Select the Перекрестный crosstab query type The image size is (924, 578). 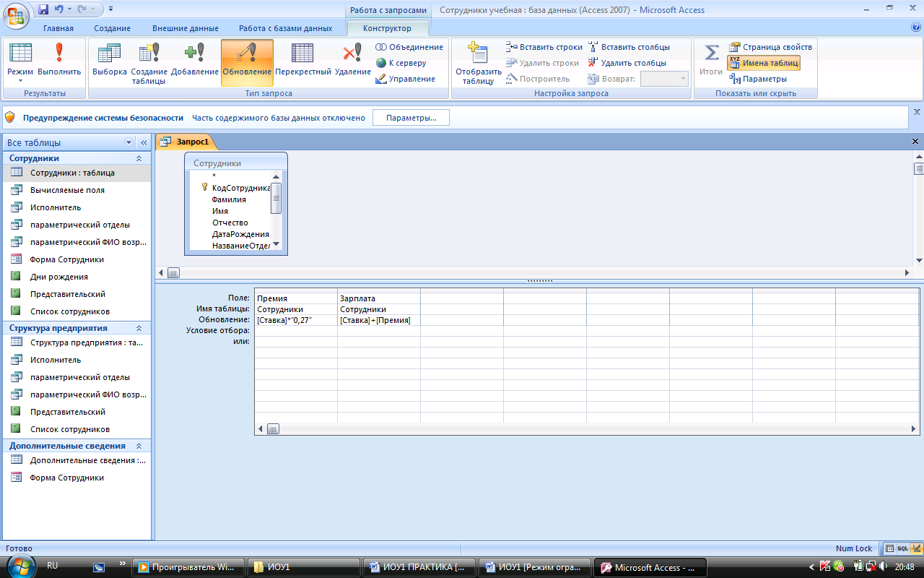[303, 62]
